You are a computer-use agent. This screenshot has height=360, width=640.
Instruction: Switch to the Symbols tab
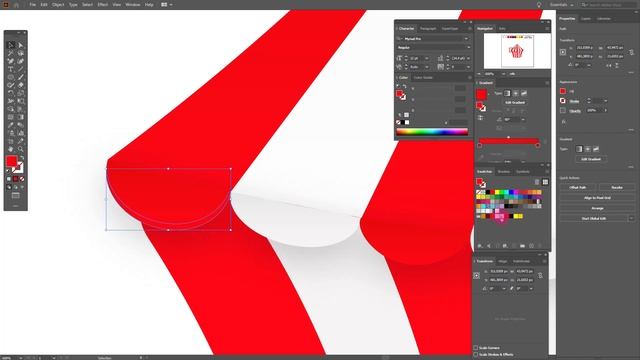coord(523,171)
